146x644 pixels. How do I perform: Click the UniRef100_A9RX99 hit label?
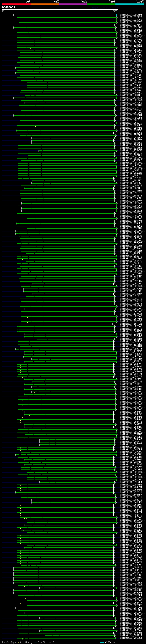[131, 70]
